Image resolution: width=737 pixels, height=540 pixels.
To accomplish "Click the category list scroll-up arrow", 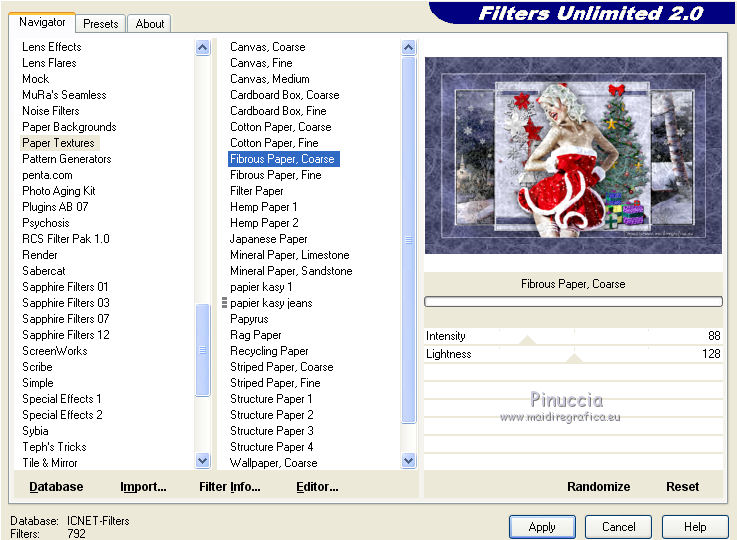I will [x=203, y=47].
